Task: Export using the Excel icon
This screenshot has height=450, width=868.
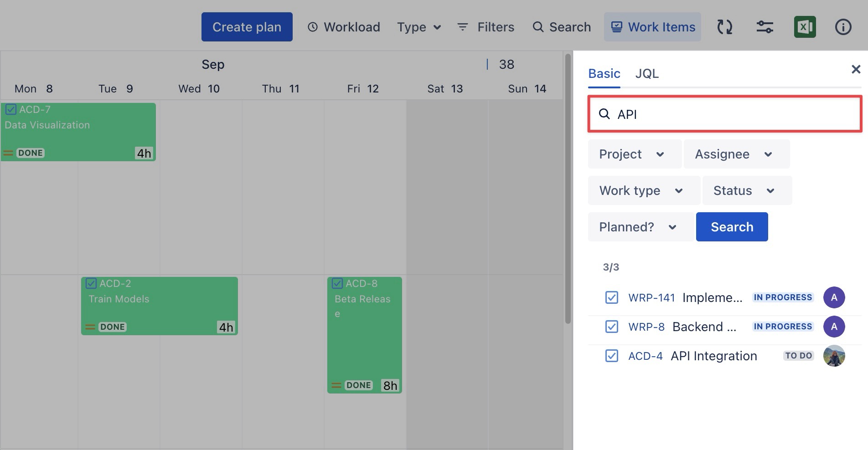Action: pos(805,27)
